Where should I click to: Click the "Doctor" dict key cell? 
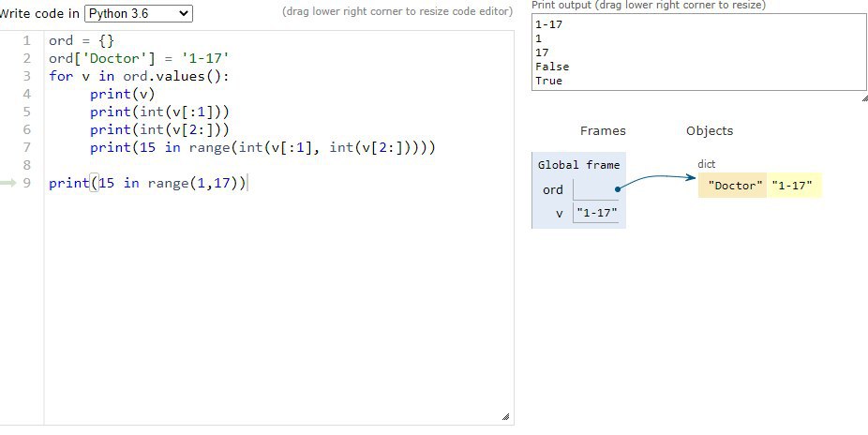click(733, 186)
